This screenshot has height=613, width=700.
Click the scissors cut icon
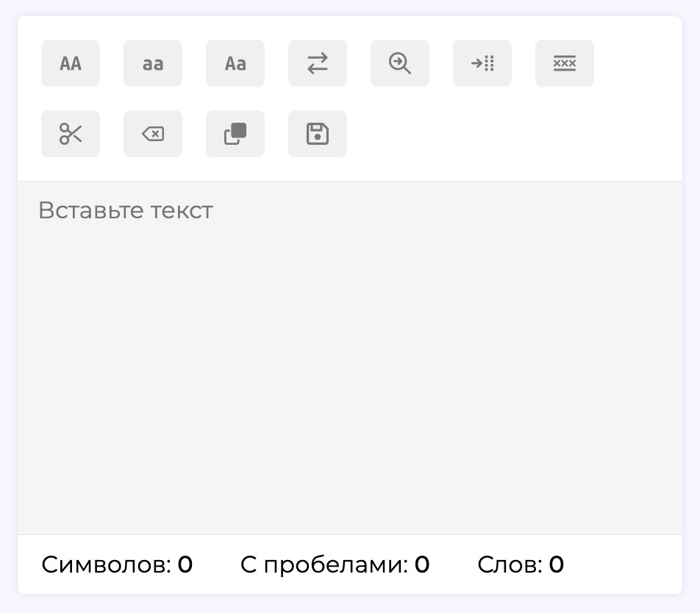(x=71, y=134)
